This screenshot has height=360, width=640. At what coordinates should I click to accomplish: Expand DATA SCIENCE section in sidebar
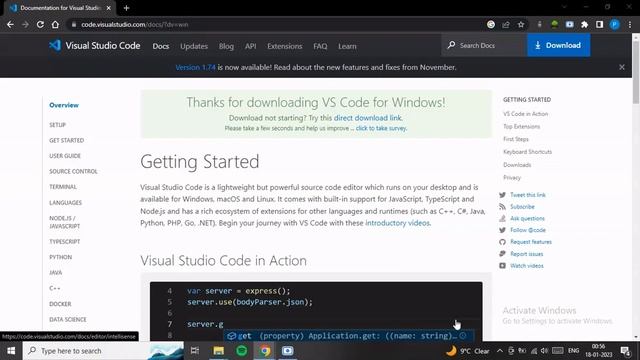pos(68,320)
